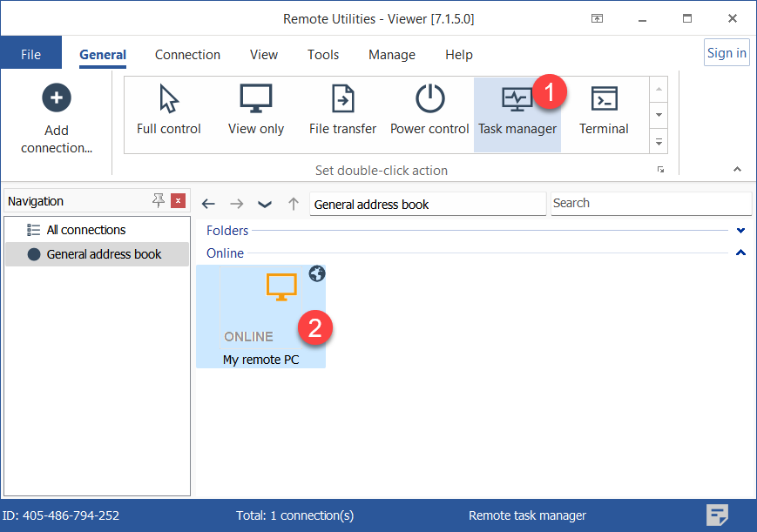Expand the connection modes gallery
The width and height of the screenshot is (757, 532).
click(659, 141)
